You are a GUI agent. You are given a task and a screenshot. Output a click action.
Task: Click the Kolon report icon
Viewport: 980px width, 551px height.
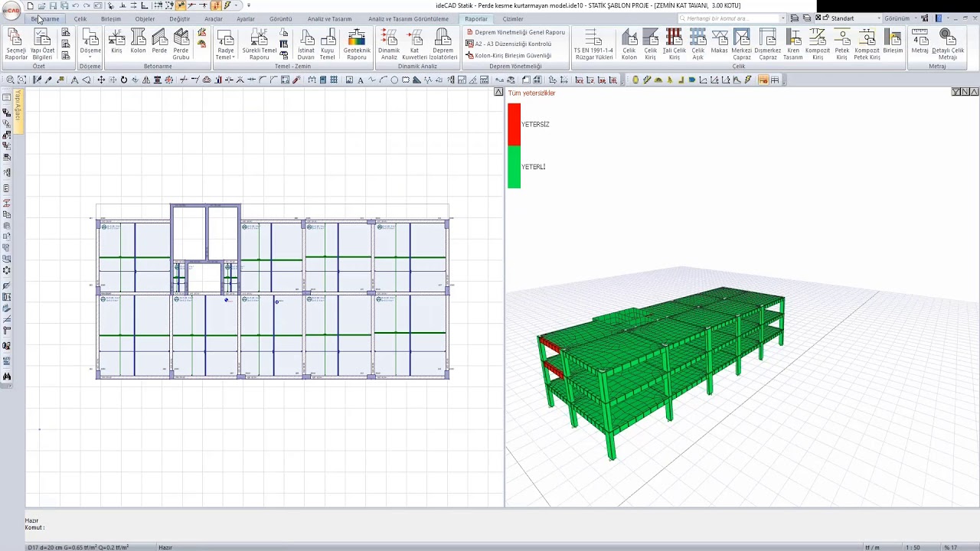coord(138,42)
